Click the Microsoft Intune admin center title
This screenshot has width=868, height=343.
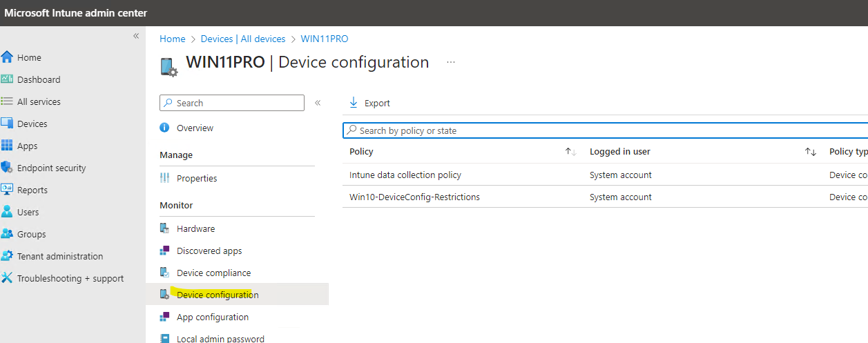coord(76,13)
